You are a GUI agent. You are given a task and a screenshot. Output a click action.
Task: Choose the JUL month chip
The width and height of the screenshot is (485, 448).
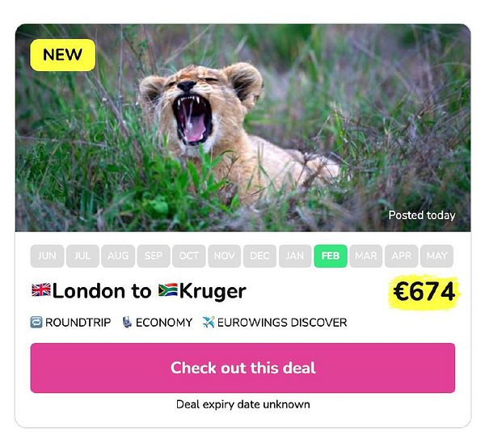tap(82, 256)
